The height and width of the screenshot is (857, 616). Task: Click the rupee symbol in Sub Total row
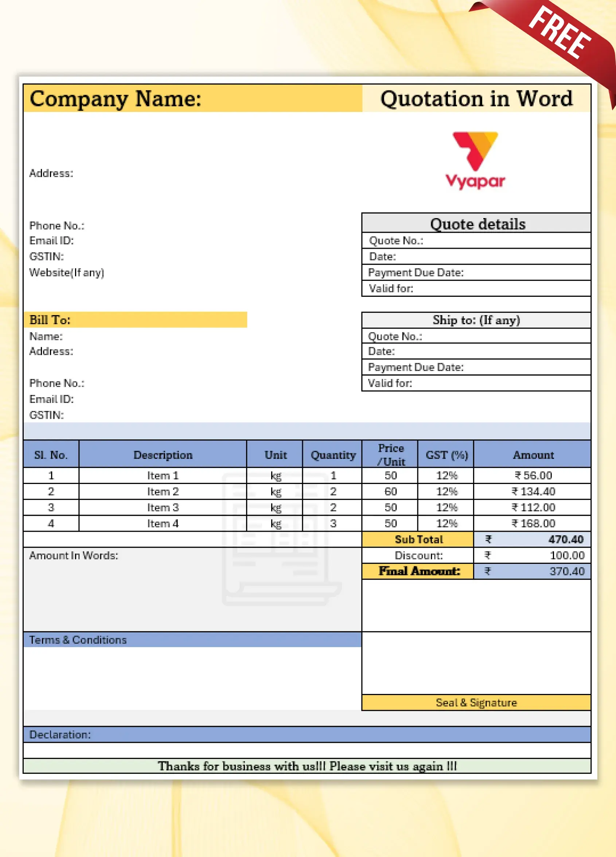pyautogui.click(x=488, y=539)
